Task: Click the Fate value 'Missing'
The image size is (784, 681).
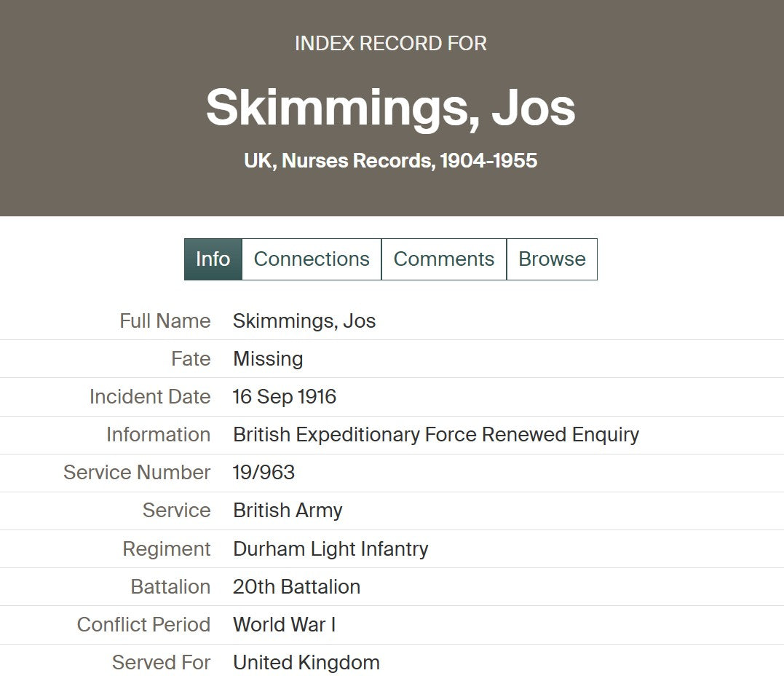Action: [x=268, y=359]
